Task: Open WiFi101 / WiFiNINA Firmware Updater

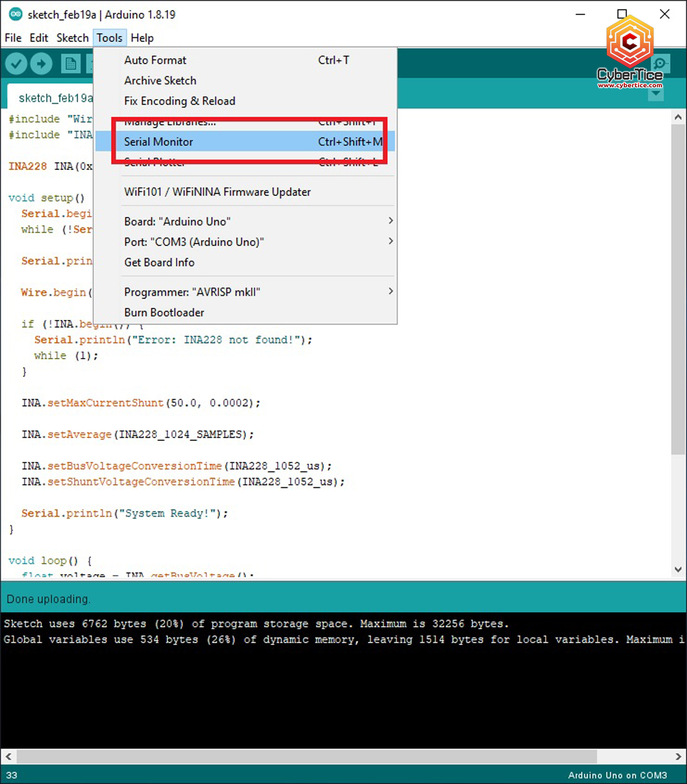Action: pos(245,192)
